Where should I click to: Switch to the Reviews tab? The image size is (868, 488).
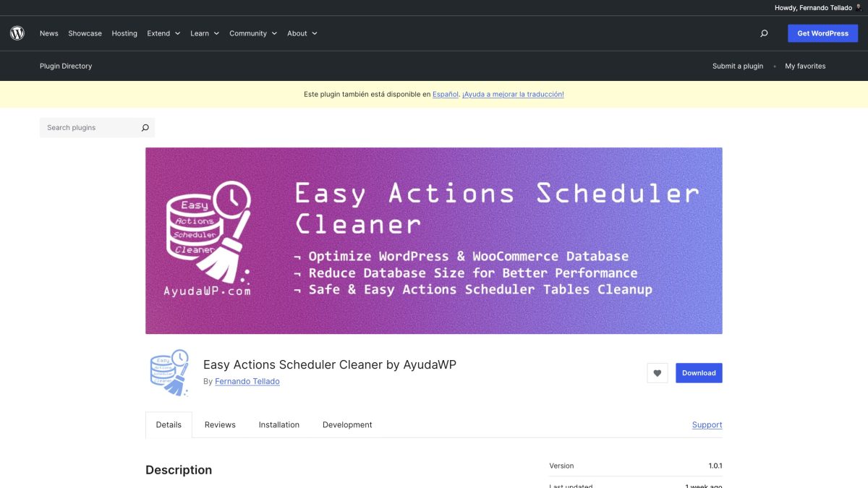(x=219, y=424)
